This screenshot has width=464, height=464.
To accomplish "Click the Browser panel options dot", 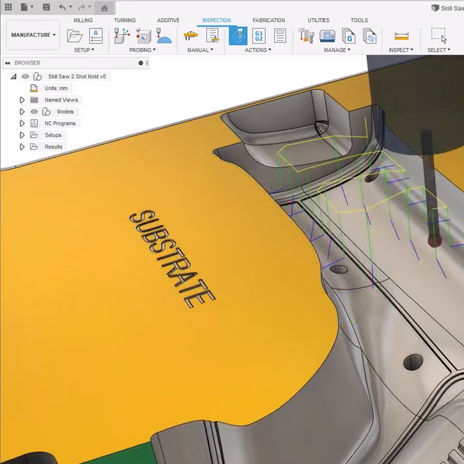I will [x=141, y=63].
